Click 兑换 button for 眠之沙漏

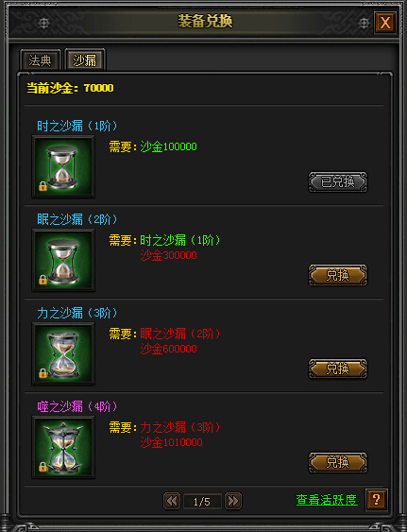(337, 275)
